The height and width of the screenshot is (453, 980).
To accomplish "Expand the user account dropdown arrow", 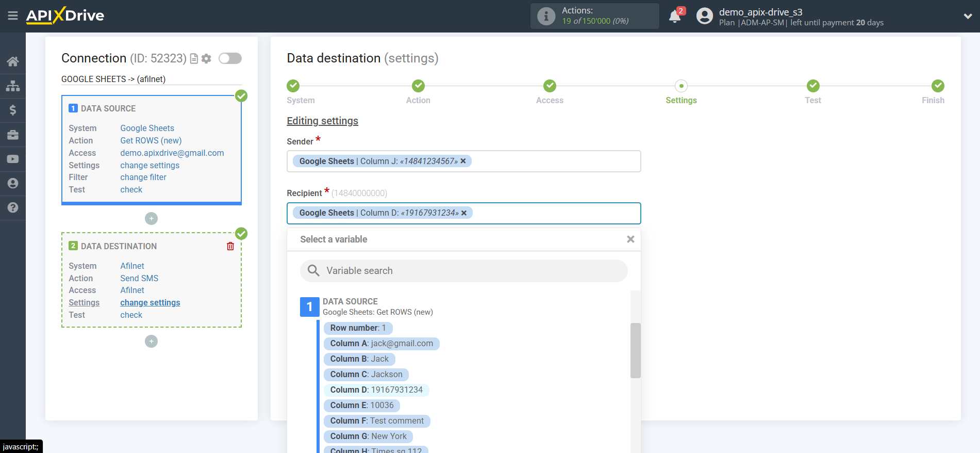I will (x=968, y=17).
